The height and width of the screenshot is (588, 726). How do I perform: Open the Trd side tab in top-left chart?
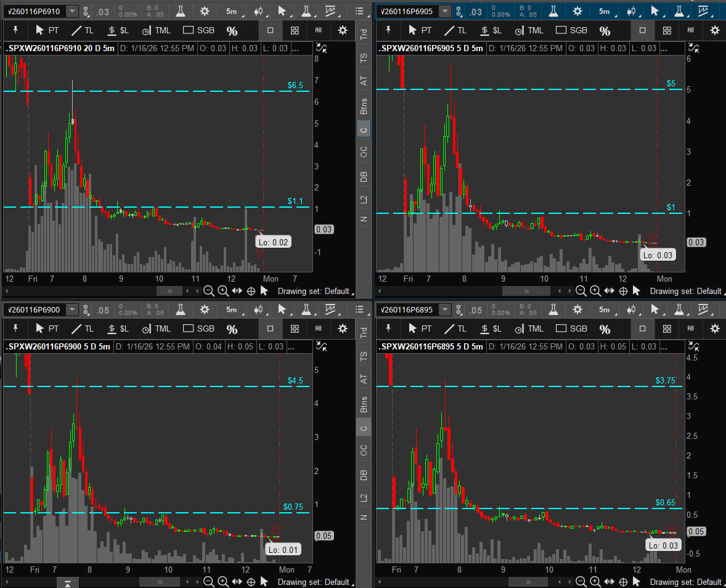tap(364, 35)
